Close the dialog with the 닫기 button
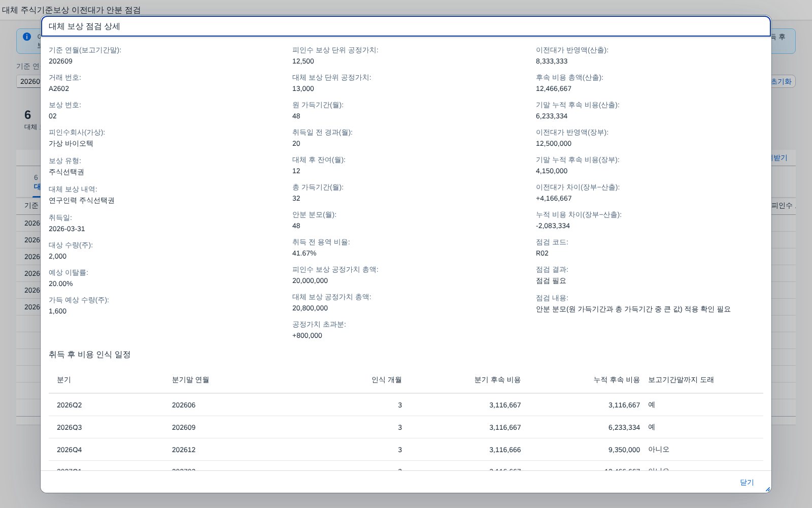Image resolution: width=812 pixels, height=508 pixels. pos(747,482)
